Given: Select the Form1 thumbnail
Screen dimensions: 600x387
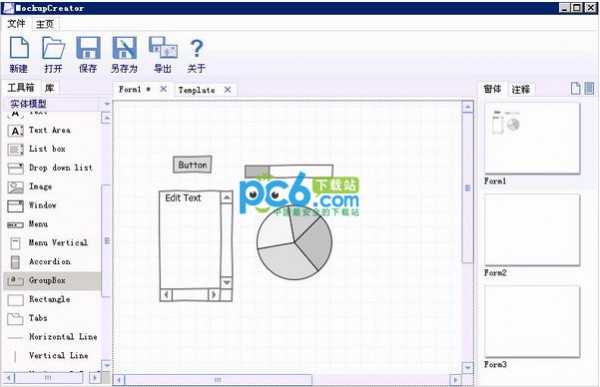Looking at the screenshot, I should pyautogui.click(x=532, y=138).
